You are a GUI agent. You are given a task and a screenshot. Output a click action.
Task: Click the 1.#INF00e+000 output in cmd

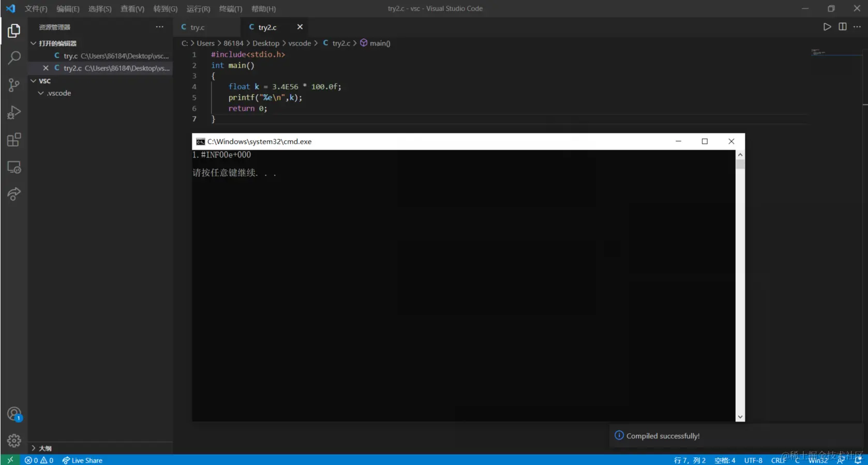click(221, 155)
